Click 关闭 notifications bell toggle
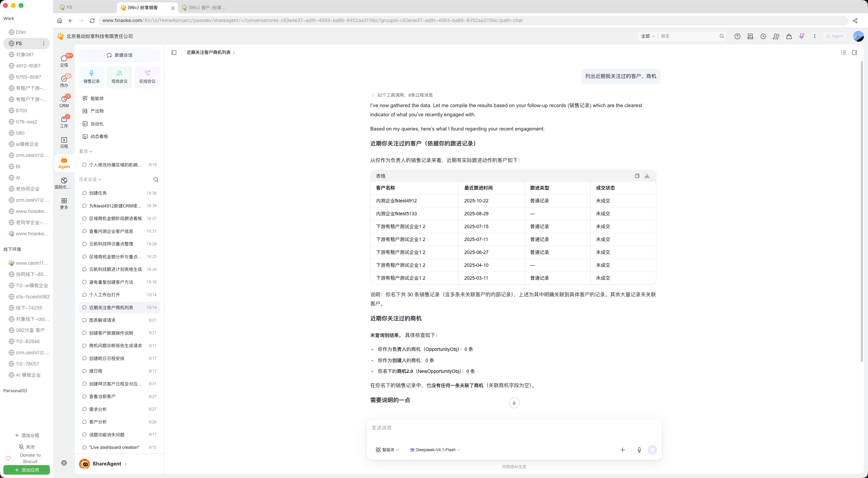 tap(27, 447)
